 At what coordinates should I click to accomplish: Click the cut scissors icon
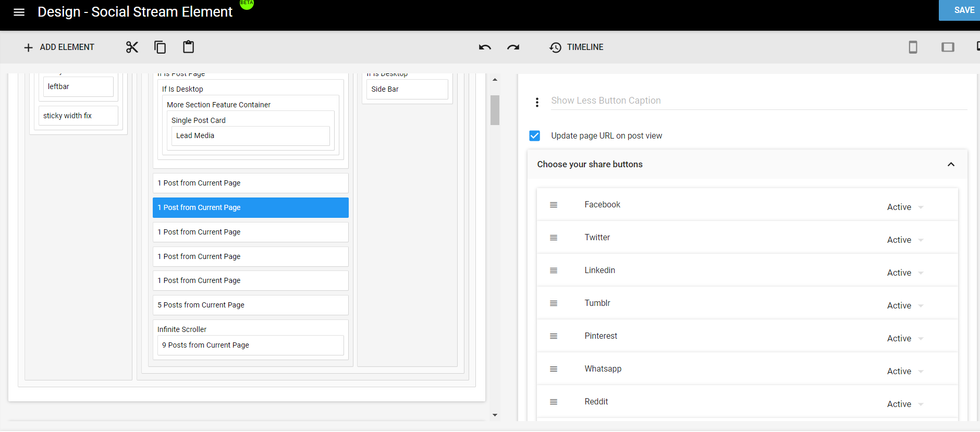point(132,47)
